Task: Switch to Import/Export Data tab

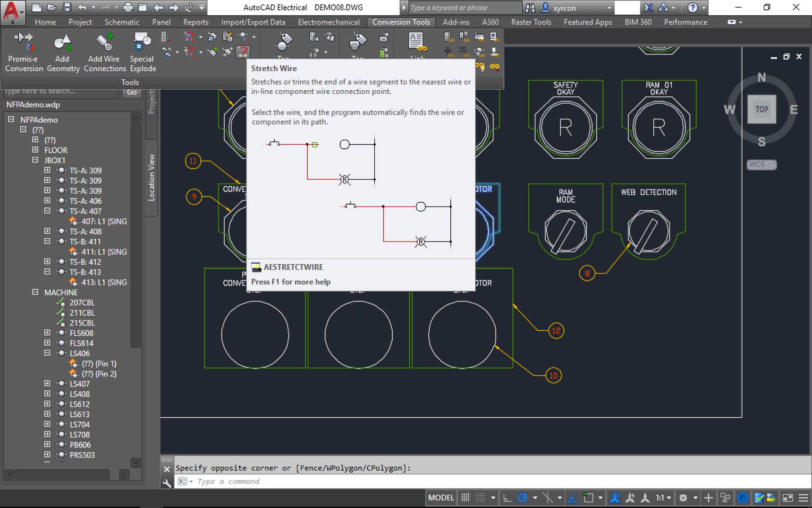Action: (253, 22)
